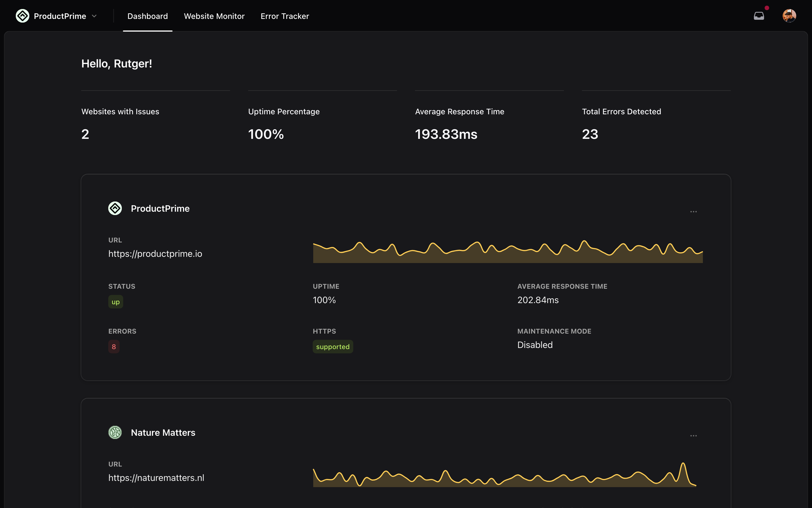
Task: Click the 202.84ms response time value
Action: tap(538, 300)
